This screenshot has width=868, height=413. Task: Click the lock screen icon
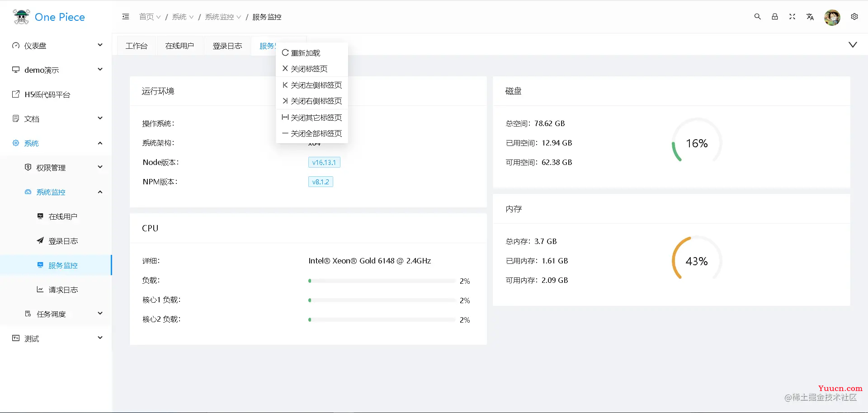(x=775, y=17)
